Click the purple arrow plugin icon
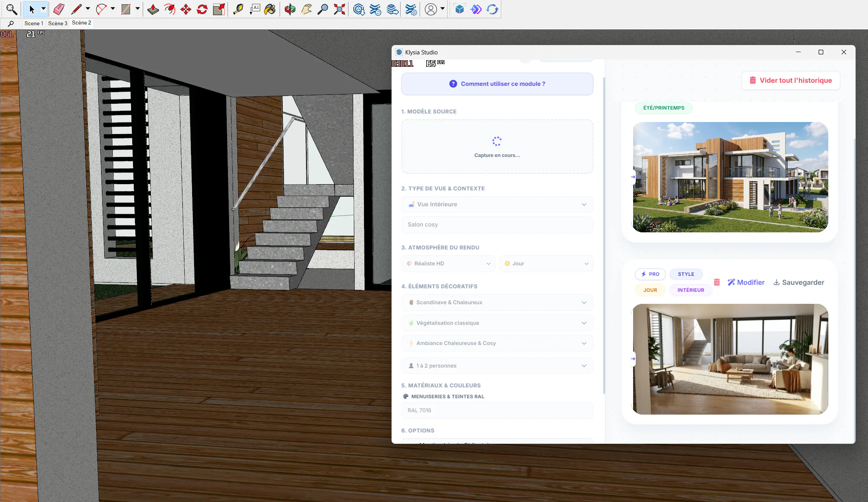 coord(476,9)
